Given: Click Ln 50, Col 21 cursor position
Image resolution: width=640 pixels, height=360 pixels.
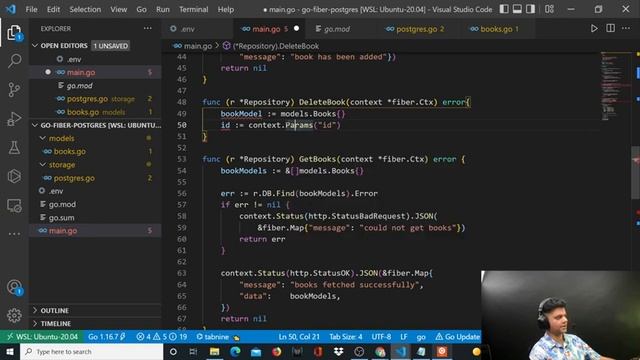Looking at the screenshot, I should [299, 337].
